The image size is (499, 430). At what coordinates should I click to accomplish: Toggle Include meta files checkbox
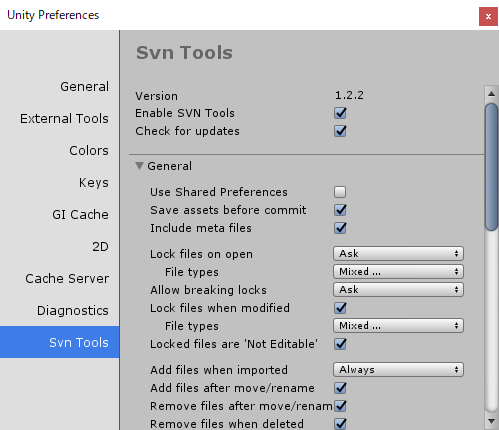coord(340,228)
